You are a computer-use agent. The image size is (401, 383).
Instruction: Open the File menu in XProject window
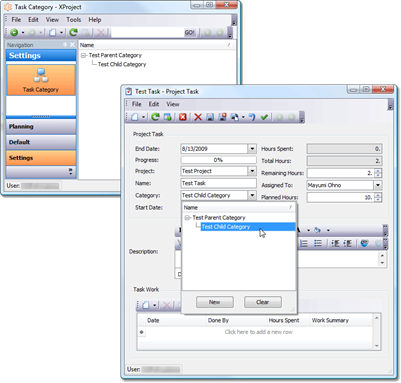click(x=16, y=20)
